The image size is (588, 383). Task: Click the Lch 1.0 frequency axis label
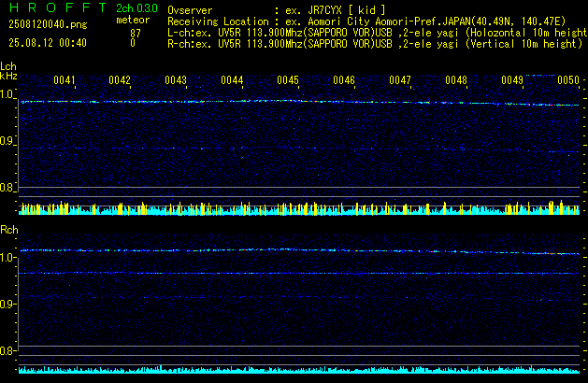click(7, 94)
